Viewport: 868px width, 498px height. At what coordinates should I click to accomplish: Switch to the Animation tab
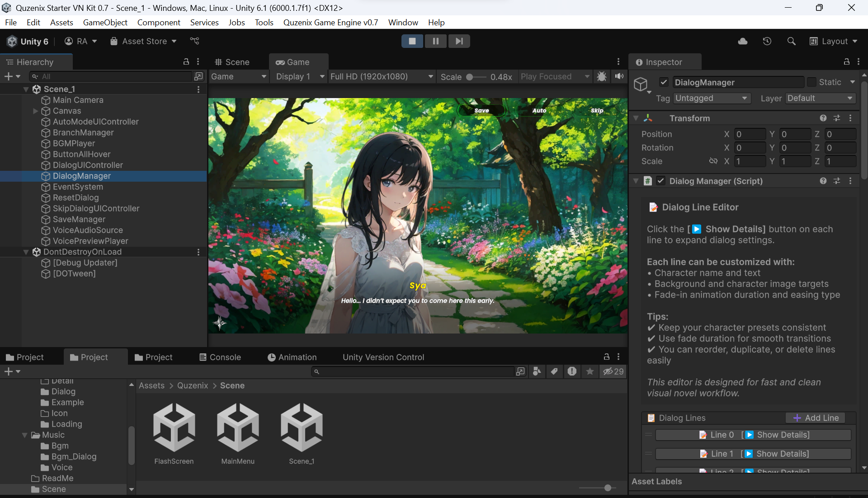tap(292, 357)
